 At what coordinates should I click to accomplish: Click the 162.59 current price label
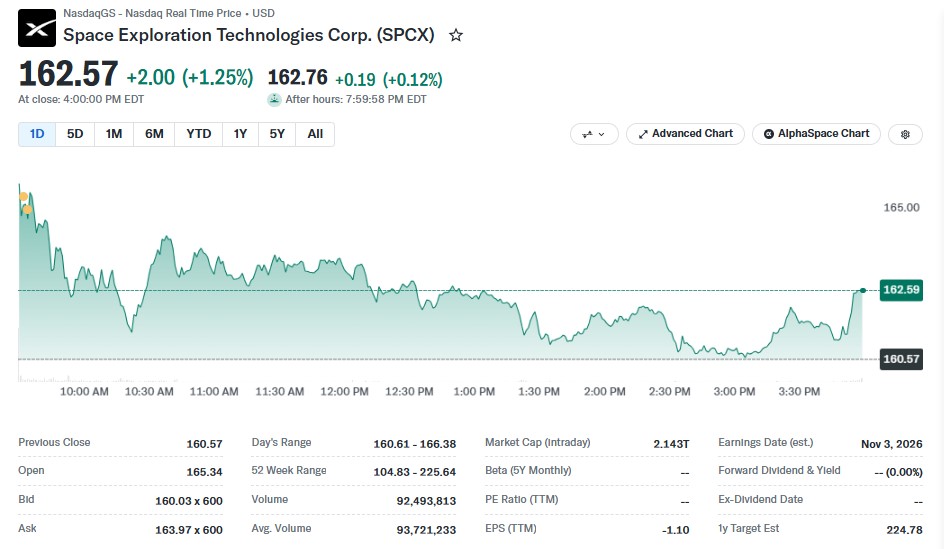click(901, 290)
